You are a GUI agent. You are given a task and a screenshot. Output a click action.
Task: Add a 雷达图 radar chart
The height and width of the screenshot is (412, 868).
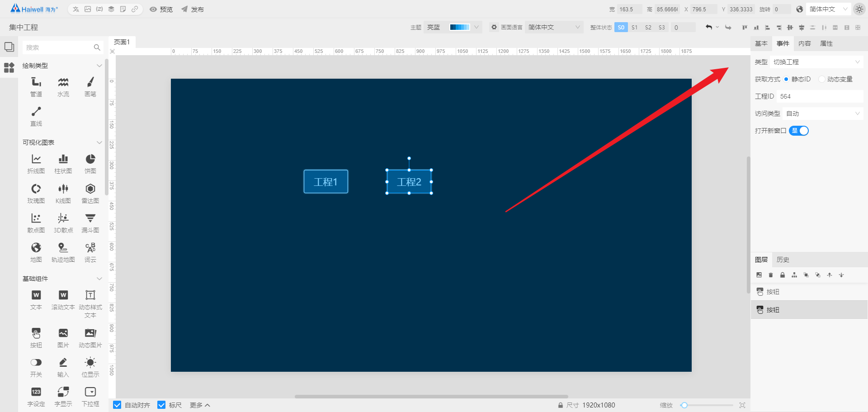tap(90, 194)
